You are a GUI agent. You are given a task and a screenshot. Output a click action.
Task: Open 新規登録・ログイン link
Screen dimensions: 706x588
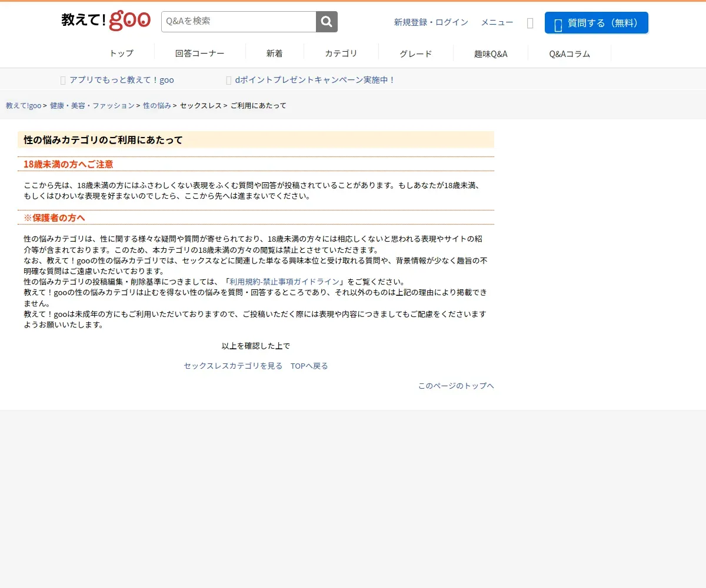[x=431, y=22]
